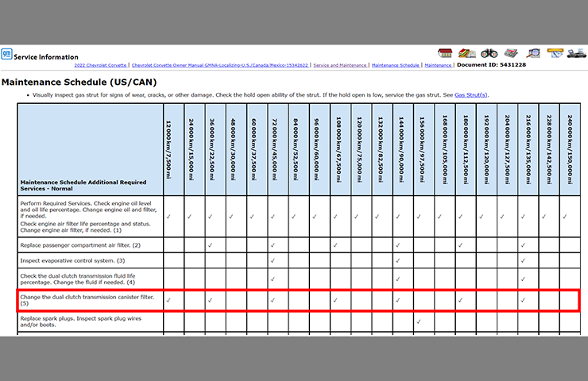Open the stacked books library icon
This screenshot has width=588, height=381.
pyautogui.click(x=466, y=53)
